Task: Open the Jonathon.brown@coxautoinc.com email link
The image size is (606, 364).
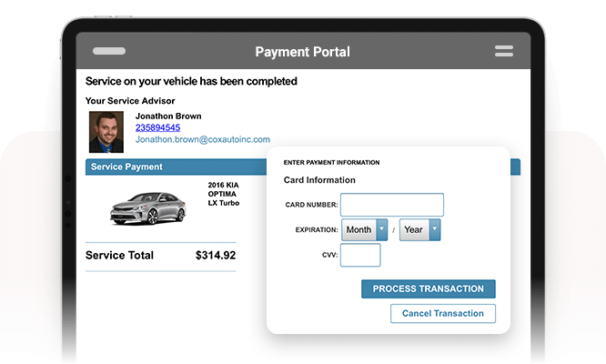Action: [x=202, y=140]
